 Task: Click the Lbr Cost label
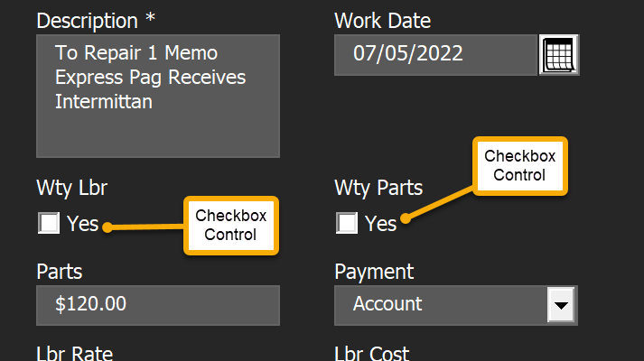(371, 353)
